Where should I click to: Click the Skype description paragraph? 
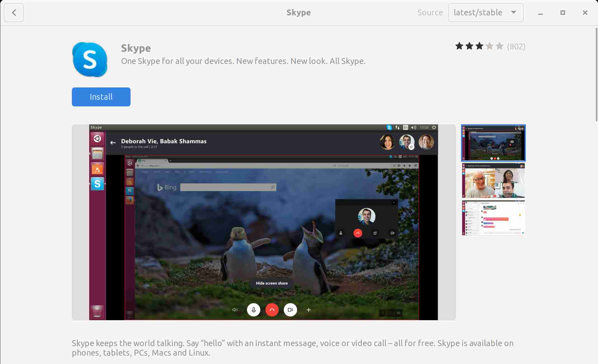[293, 348]
